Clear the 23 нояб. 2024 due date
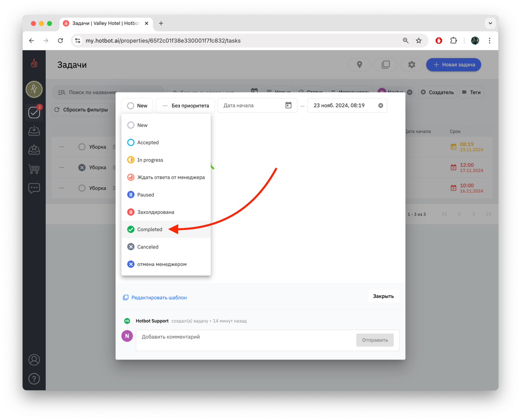This screenshot has width=521, height=420. (381, 105)
